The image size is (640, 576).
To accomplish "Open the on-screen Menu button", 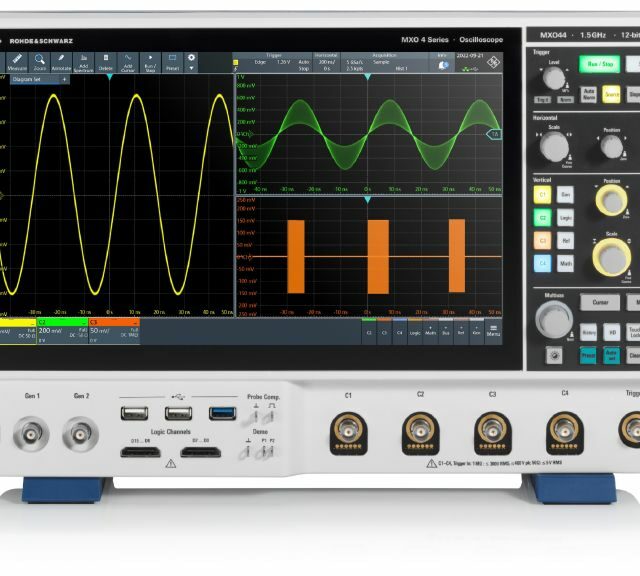I will point(493,330).
